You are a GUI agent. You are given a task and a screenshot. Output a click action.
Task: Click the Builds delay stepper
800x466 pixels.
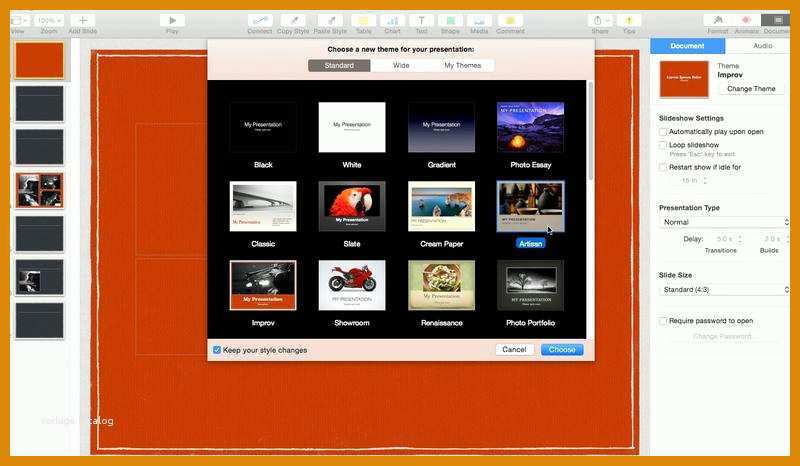pyautogui.click(x=786, y=239)
